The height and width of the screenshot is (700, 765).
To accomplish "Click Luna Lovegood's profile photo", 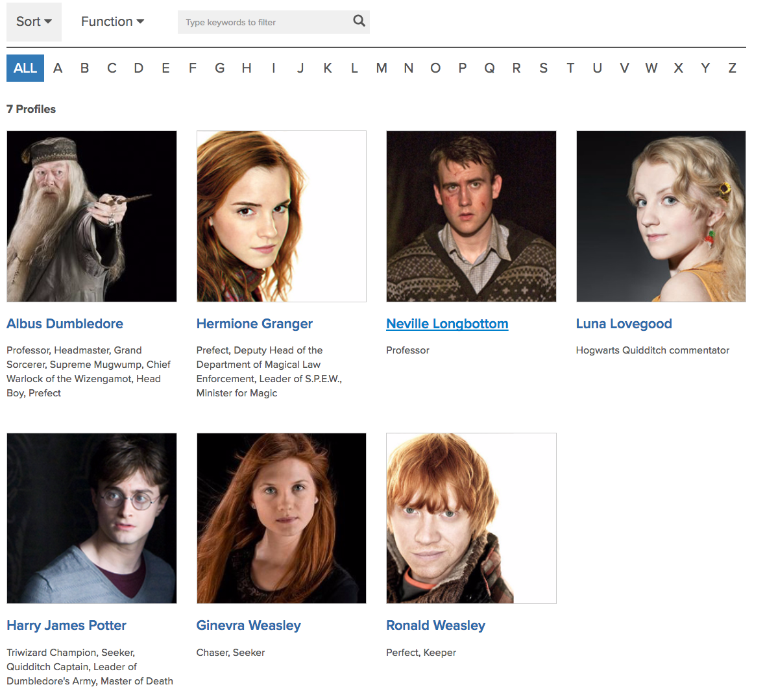I will (661, 216).
